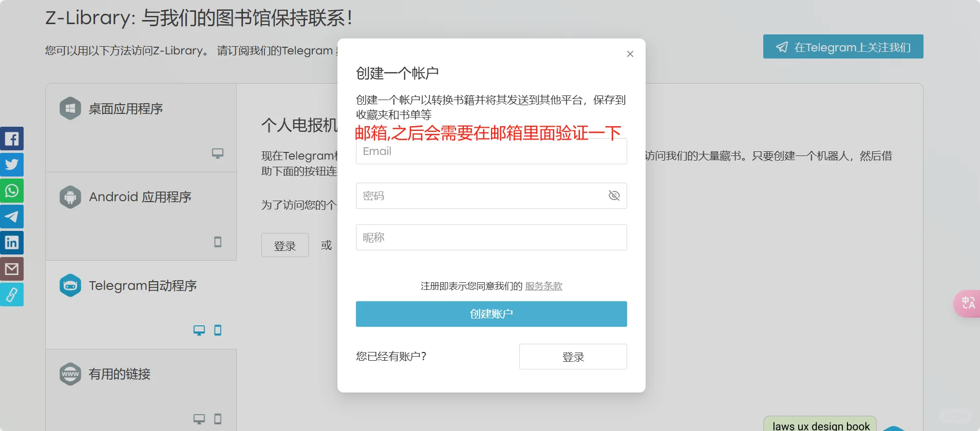Select the Telegram自动程序 tab
Screen dimensions: 980x431
click(141, 305)
